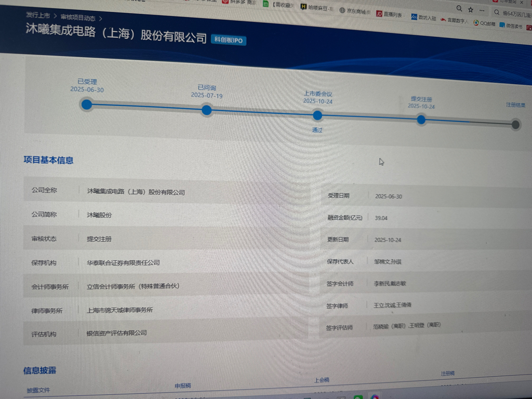Click the star favorite icon
This screenshot has width=532, height=399.
(471, 9)
